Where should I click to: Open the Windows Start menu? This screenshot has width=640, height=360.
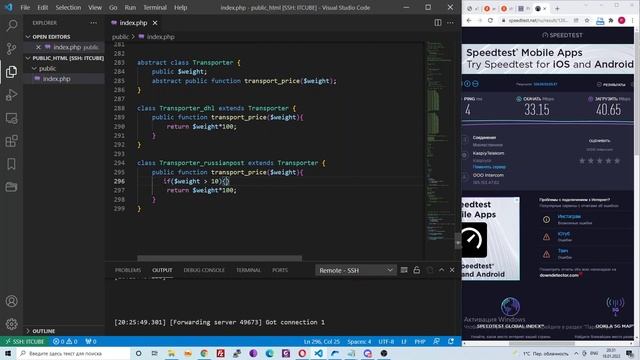8,353
